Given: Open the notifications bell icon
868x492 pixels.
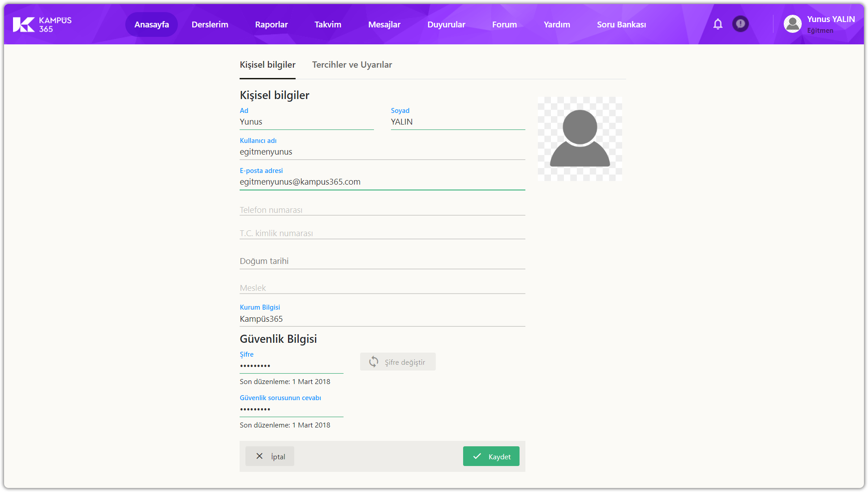Looking at the screenshot, I should (718, 24).
